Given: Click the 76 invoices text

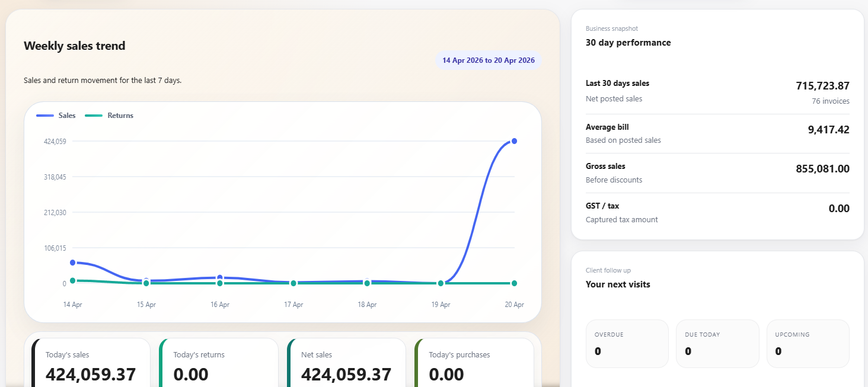Looking at the screenshot, I should point(831,101).
